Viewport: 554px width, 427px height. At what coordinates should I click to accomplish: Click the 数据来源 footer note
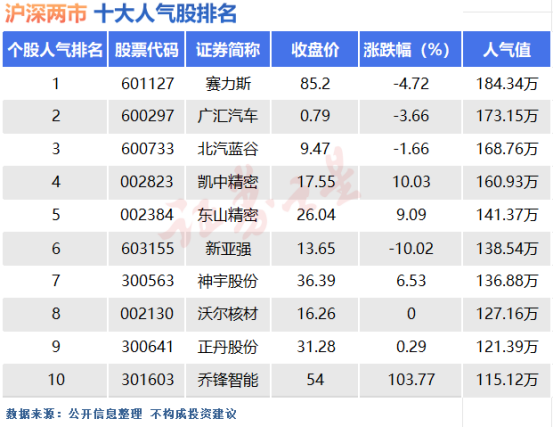121,414
